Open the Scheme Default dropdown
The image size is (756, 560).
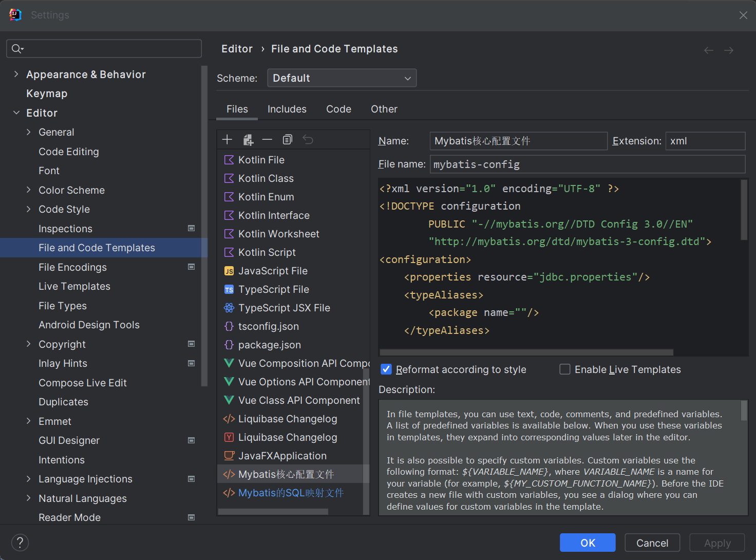[x=342, y=78]
